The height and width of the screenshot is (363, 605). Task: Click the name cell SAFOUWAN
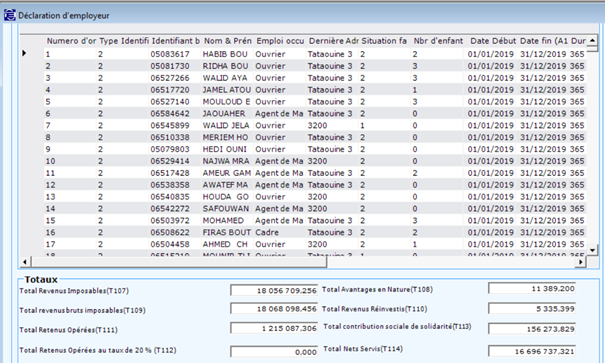coord(226,209)
